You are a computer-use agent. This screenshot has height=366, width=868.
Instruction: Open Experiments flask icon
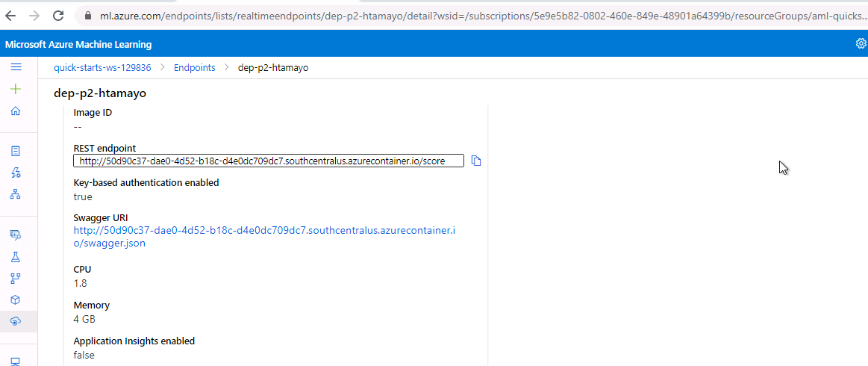pyautogui.click(x=16, y=257)
